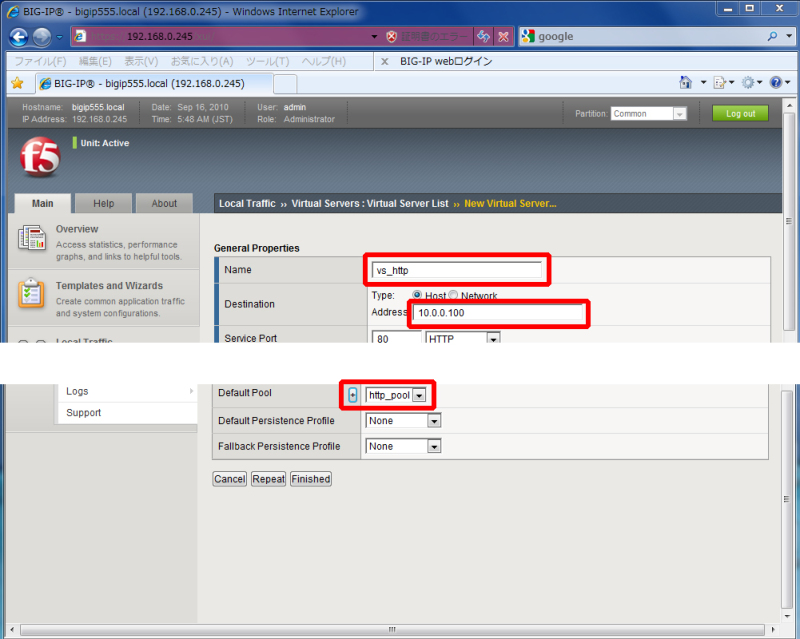The height and width of the screenshot is (639, 800).
Task: Click the green Log out button
Action: (x=740, y=114)
